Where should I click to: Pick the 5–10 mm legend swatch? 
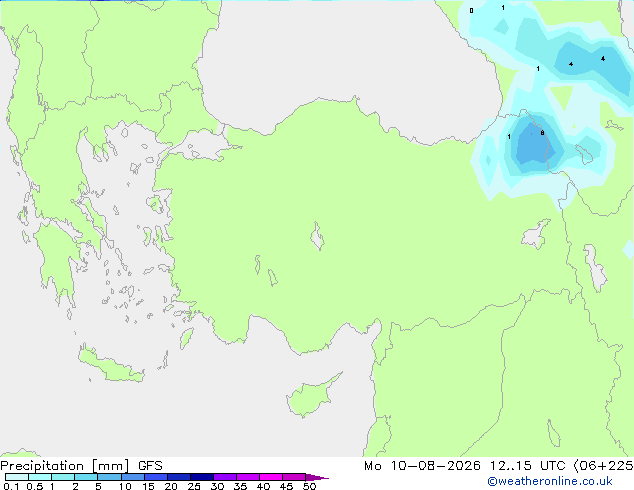[x=109, y=477]
